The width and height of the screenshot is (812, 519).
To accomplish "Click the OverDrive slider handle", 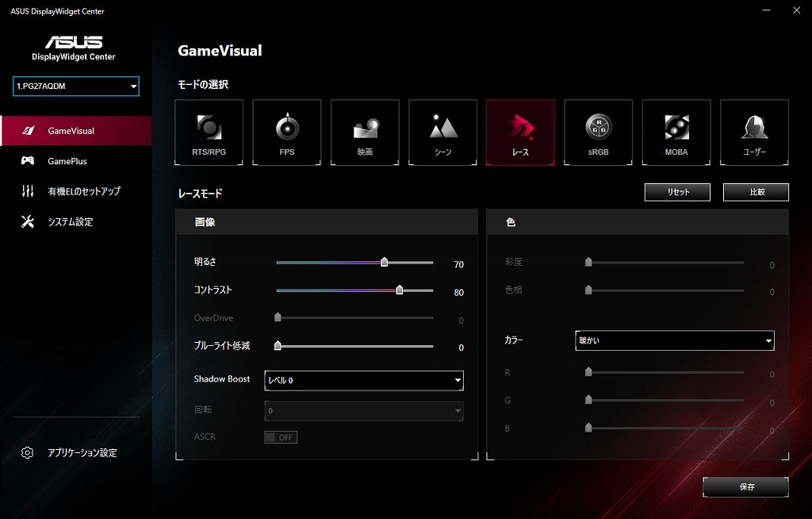I will coord(278,317).
